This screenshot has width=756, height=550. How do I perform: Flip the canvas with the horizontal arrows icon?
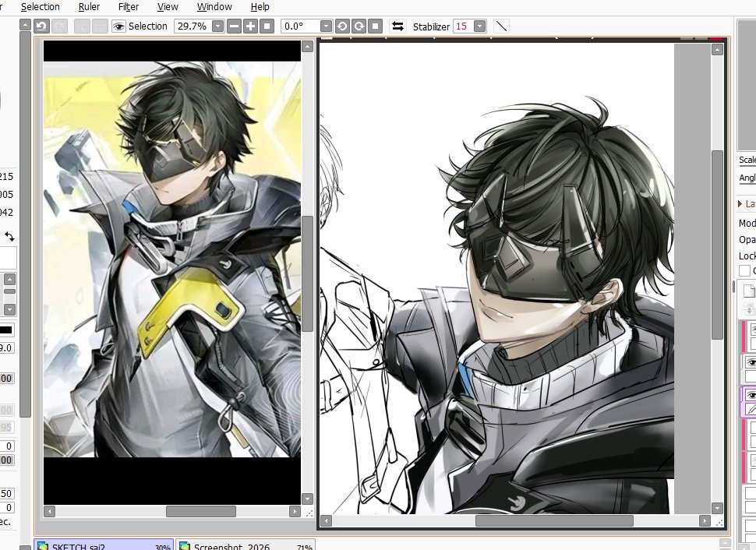tap(397, 26)
